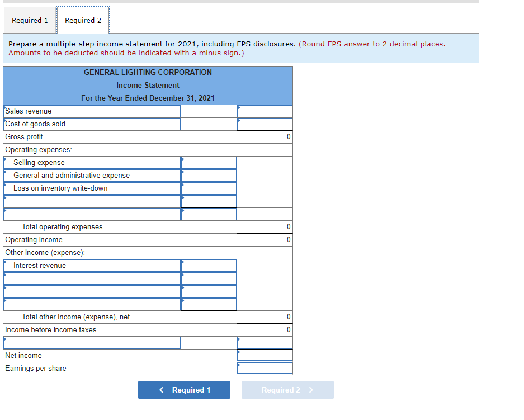Click the Interest revenue amount field
The height and width of the screenshot is (420, 524).
coord(208,265)
